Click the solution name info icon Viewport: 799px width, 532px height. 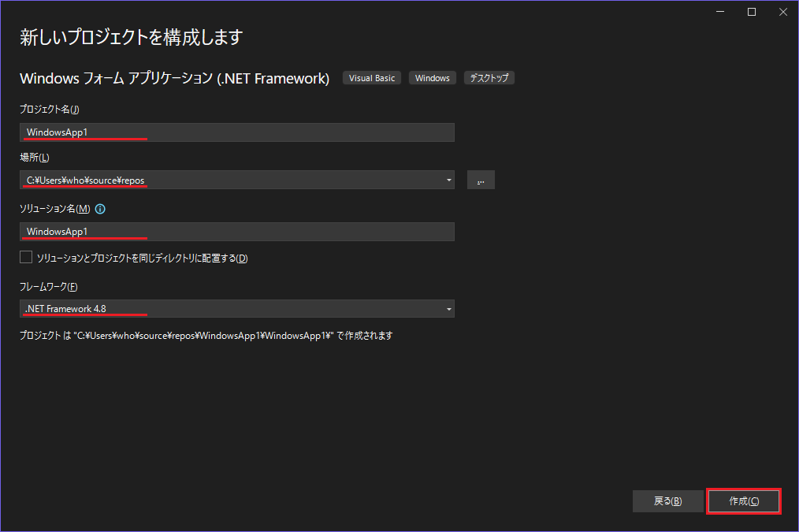point(100,209)
